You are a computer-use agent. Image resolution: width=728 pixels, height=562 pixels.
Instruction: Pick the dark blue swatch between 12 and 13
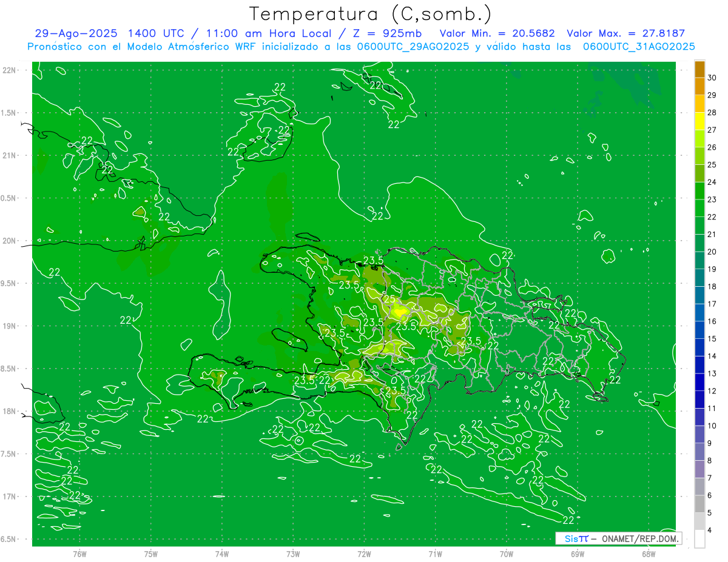coord(699,382)
